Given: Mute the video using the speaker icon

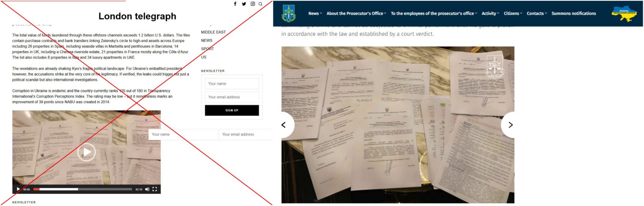Looking at the screenshot, I should tap(147, 189).
